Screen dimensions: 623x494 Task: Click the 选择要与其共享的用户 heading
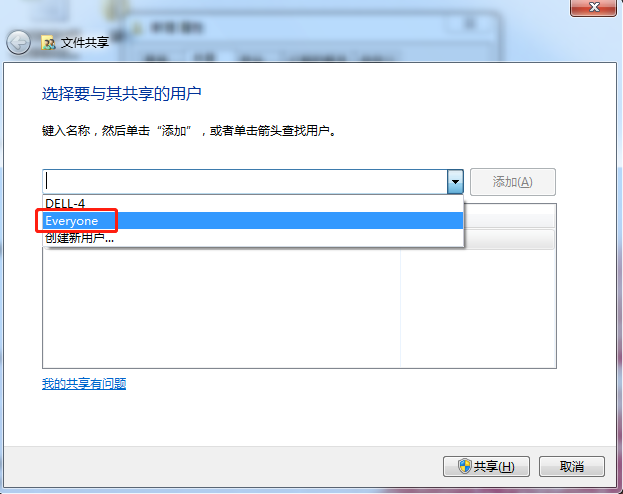tap(122, 94)
